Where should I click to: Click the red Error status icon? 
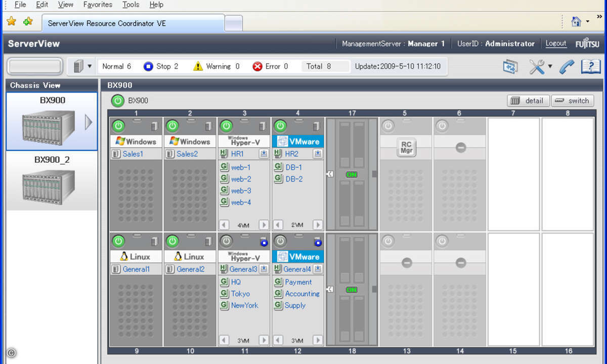pyautogui.click(x=257, y=66)
